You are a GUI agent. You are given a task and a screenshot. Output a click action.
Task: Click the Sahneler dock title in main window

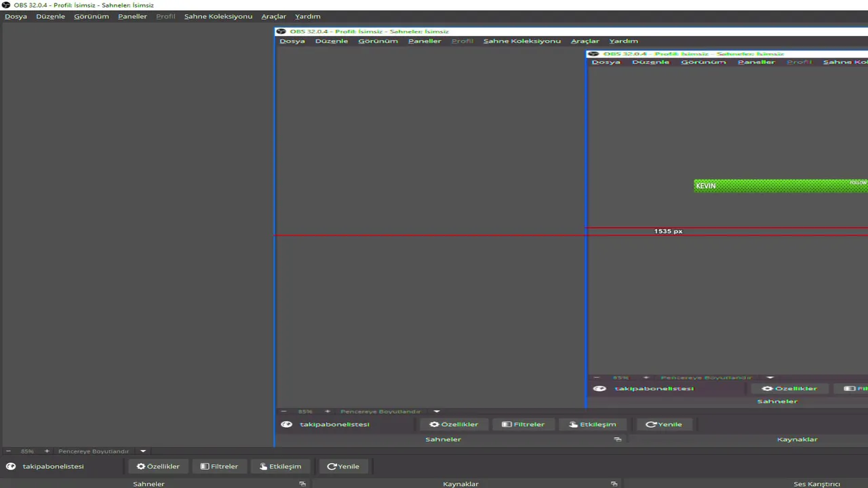coord(149,484)
